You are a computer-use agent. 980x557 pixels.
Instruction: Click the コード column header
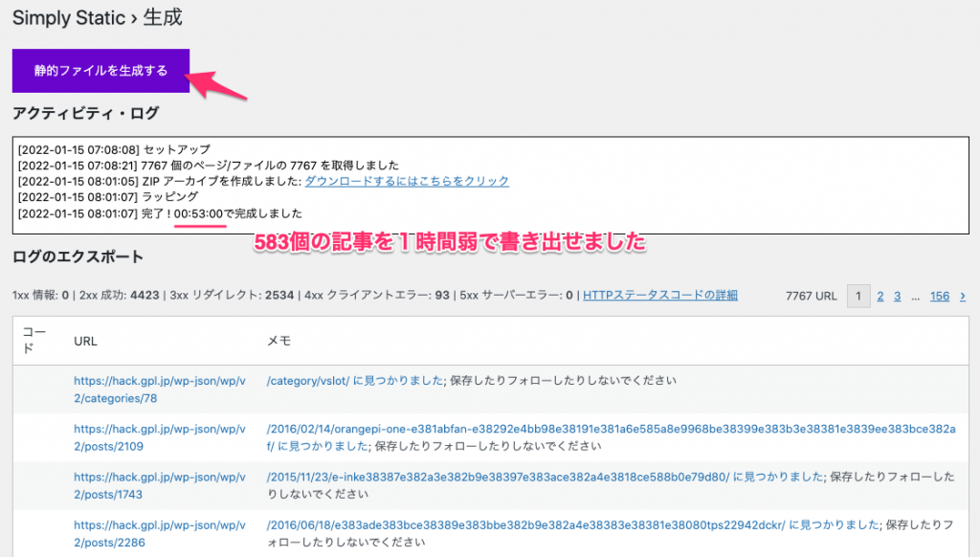[33, 341]
